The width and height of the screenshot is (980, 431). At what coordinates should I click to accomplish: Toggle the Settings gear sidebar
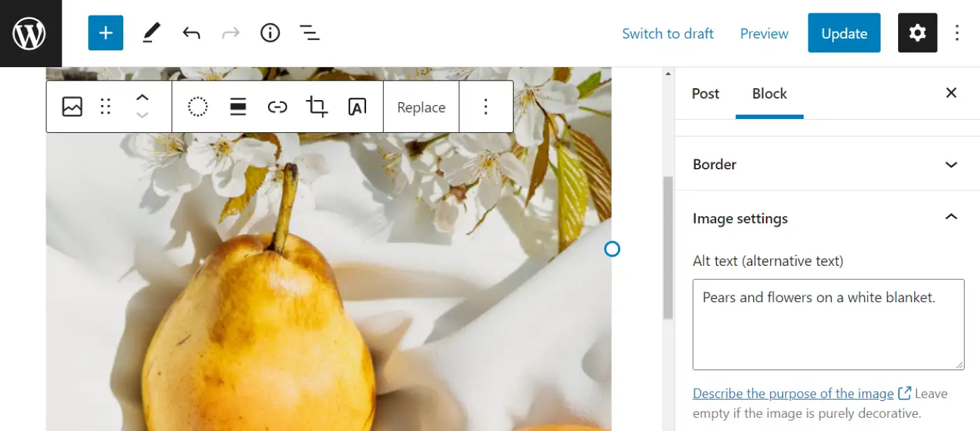[x=917, y=33]
